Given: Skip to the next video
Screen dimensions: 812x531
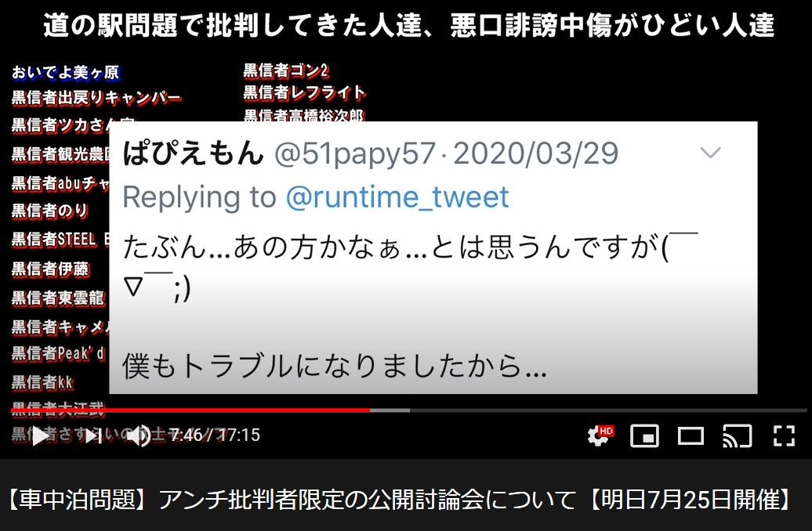Looking at the screenshot, I should coord(93,435).
